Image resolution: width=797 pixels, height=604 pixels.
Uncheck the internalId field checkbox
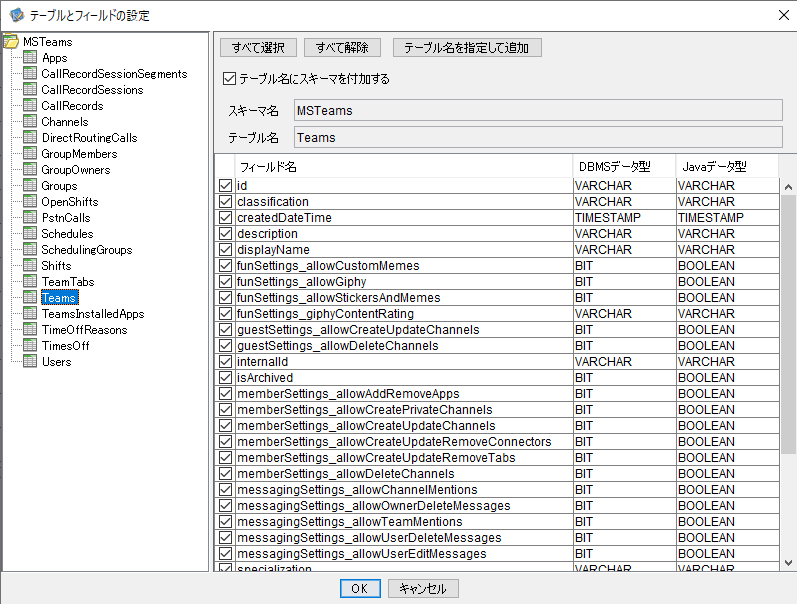coord(225,361)
